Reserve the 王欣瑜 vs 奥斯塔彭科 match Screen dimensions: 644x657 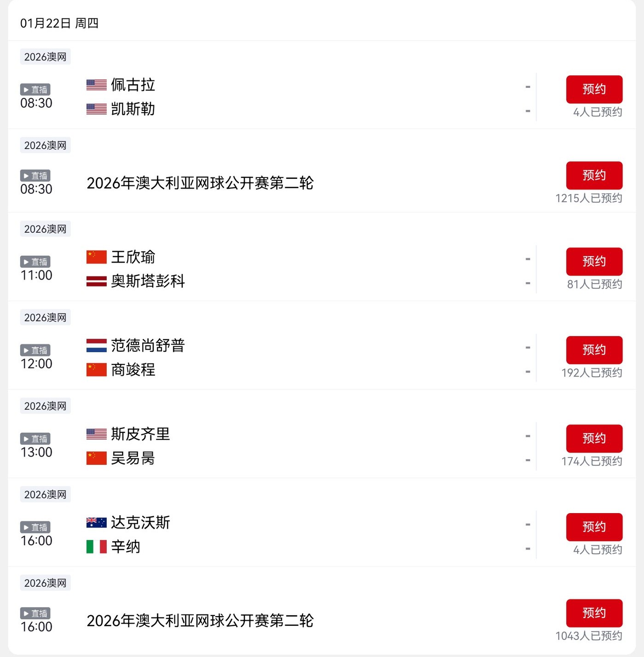pos(594,261)
